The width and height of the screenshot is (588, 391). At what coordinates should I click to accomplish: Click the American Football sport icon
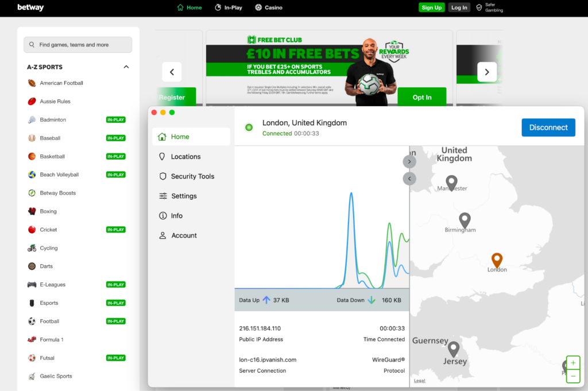pos(32,83)
